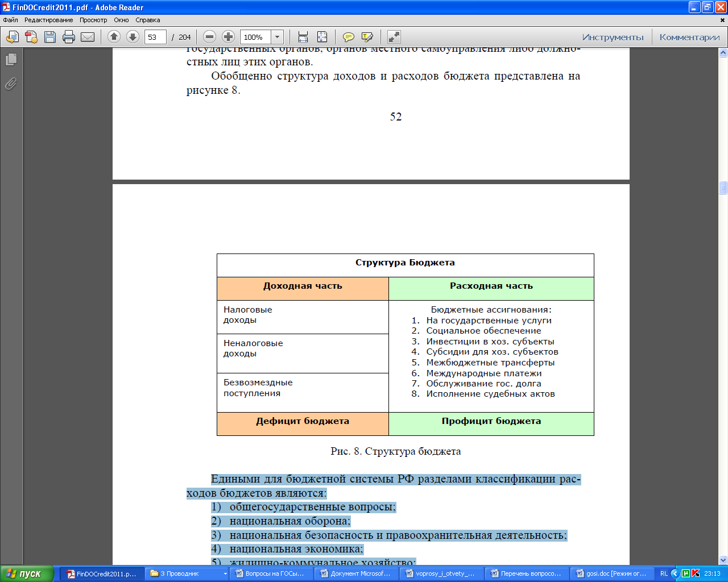Click the convert to PDF online icon
Screen dimensions: 728x582
(13, 37)
